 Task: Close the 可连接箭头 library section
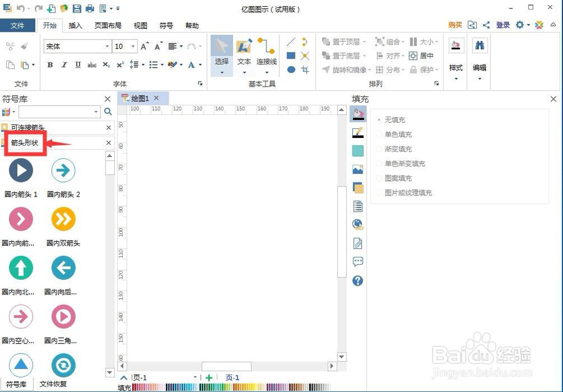click(109, 127)
